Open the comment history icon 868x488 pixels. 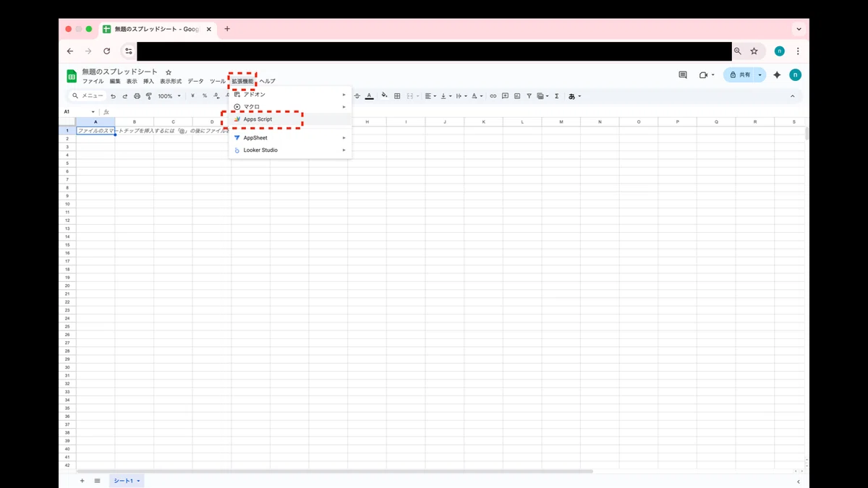(682, 75)
